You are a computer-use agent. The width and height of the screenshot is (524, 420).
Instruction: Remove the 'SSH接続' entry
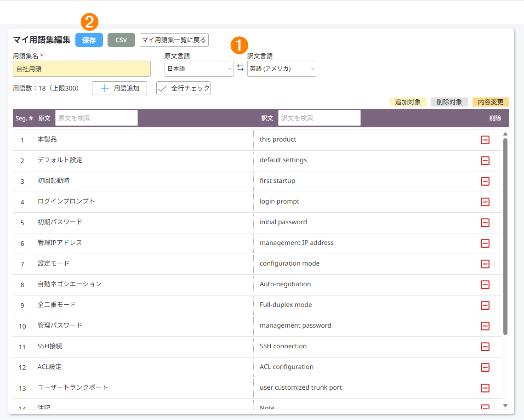485,347
